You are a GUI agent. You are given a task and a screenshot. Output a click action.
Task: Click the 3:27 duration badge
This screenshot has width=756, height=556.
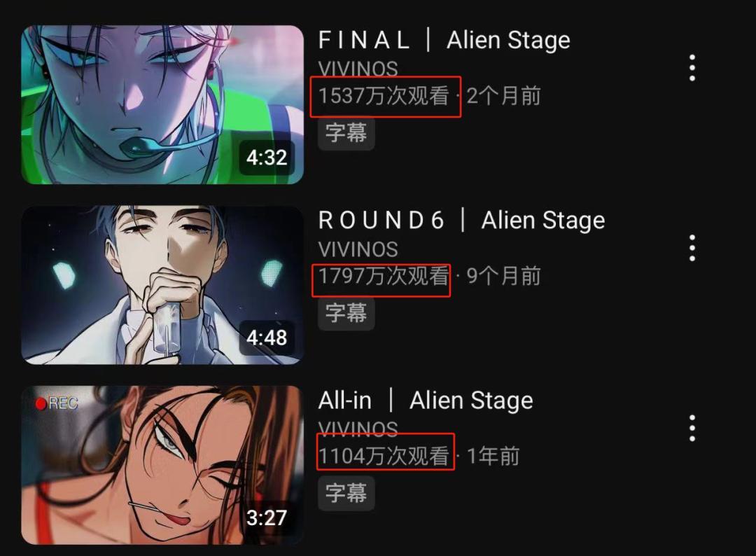(267, 517)
